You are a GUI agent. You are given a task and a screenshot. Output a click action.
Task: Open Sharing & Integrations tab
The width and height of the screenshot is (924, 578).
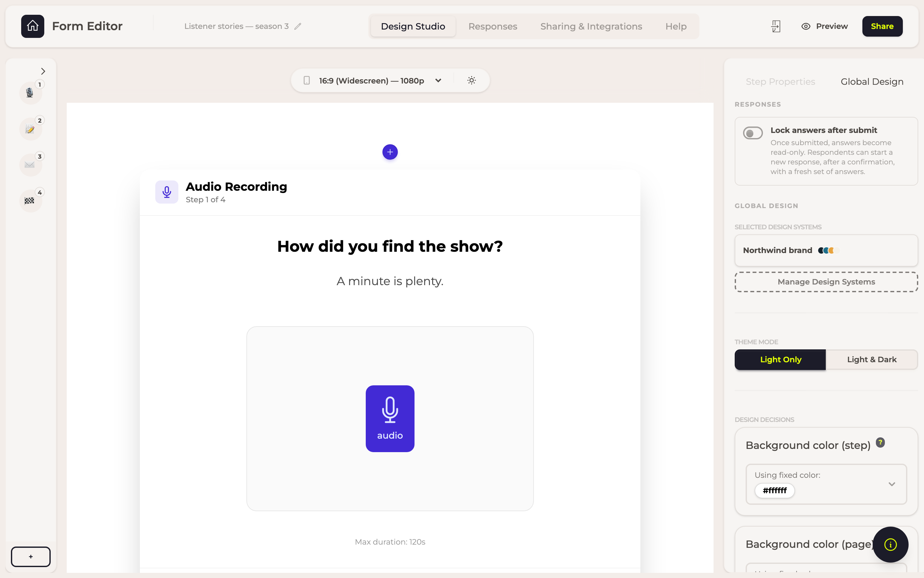click(591, 26)
